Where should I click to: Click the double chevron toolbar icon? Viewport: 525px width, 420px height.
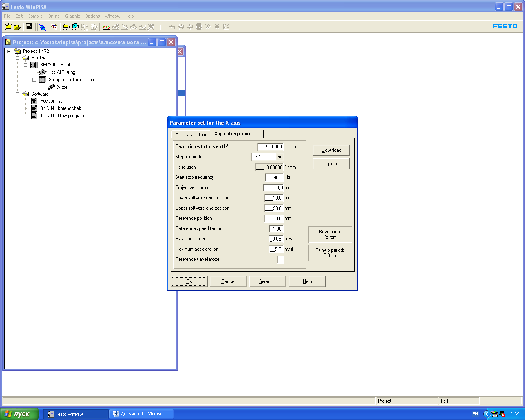pyautogui.click(x=208, y=26)
